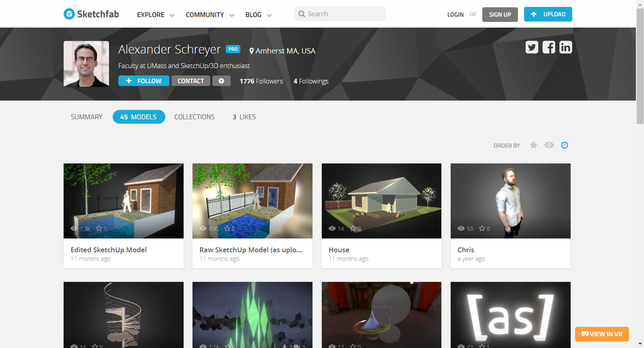Open the Facebook profile icon

tap(549, 47)
